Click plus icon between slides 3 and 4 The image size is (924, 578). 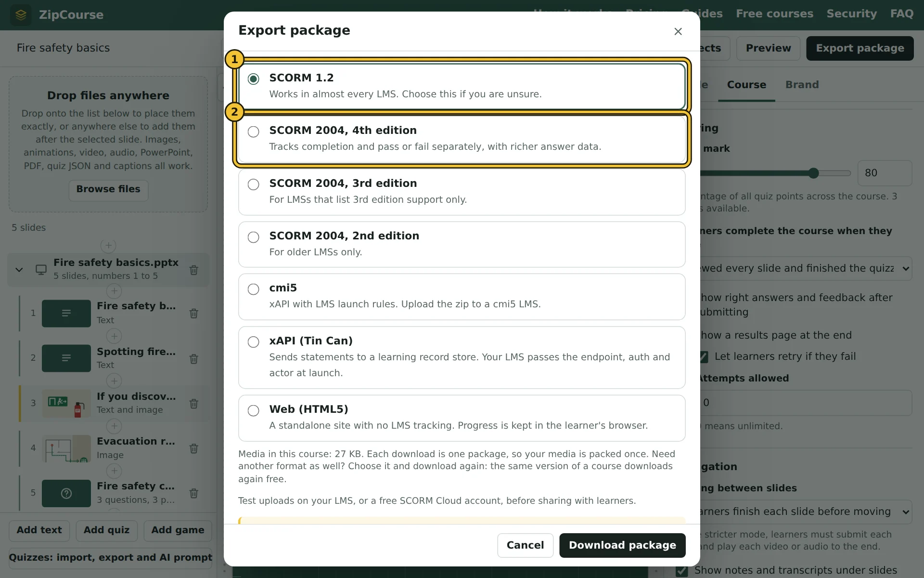pos(114,426)
